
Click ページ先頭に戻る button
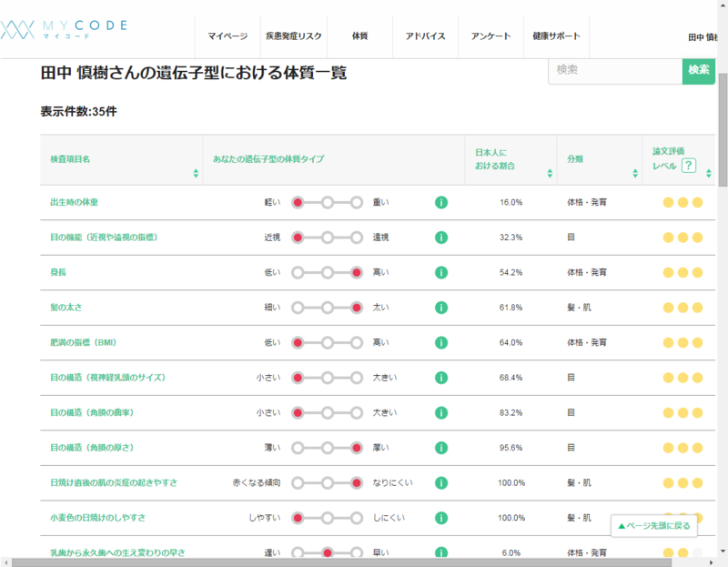653,526
